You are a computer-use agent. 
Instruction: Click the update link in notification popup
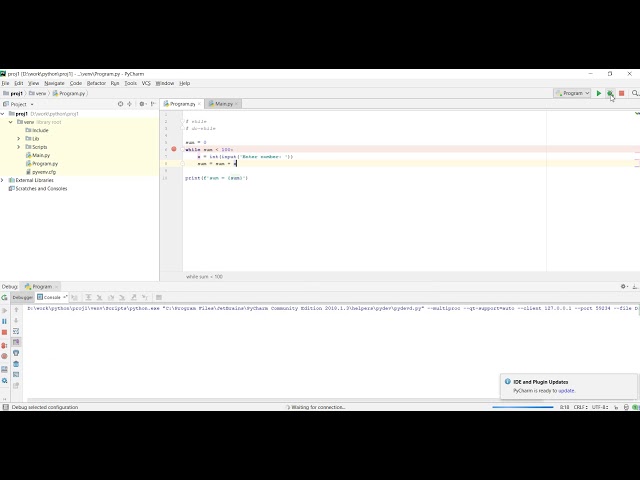click(566, 391)
